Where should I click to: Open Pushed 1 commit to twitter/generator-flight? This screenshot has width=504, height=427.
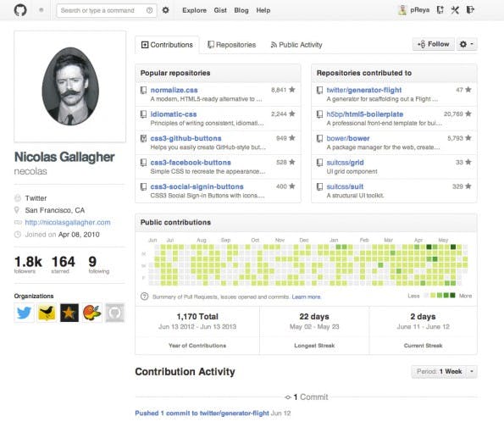pyautogui.click(x=202, y=413)
